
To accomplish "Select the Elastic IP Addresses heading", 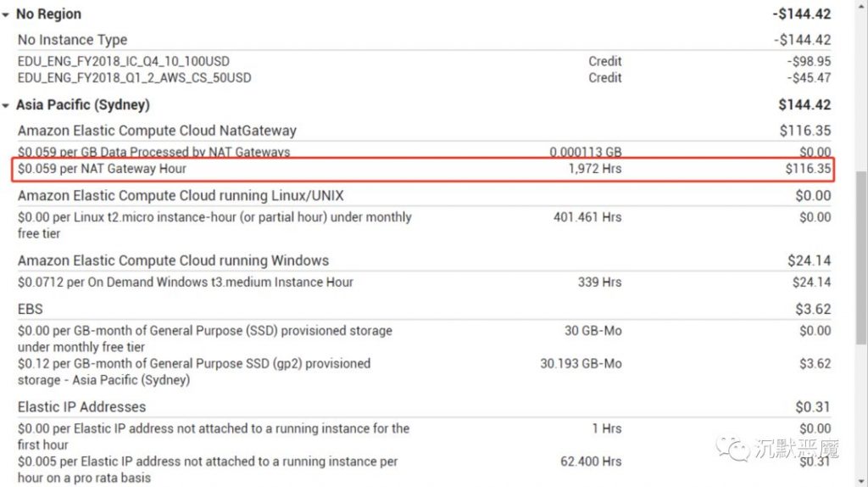I will (81, 406).
